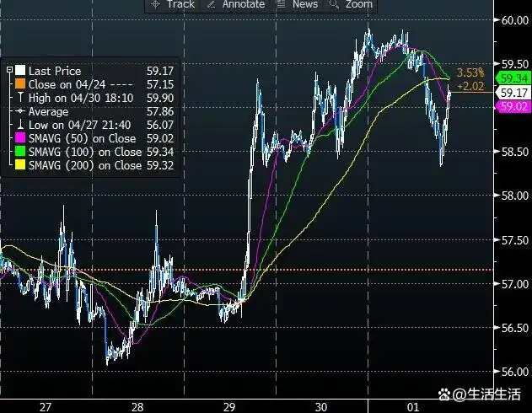Click the white Last Price swatch
Image resolution: width=532 pixels, height=413 pixels.
21,72
